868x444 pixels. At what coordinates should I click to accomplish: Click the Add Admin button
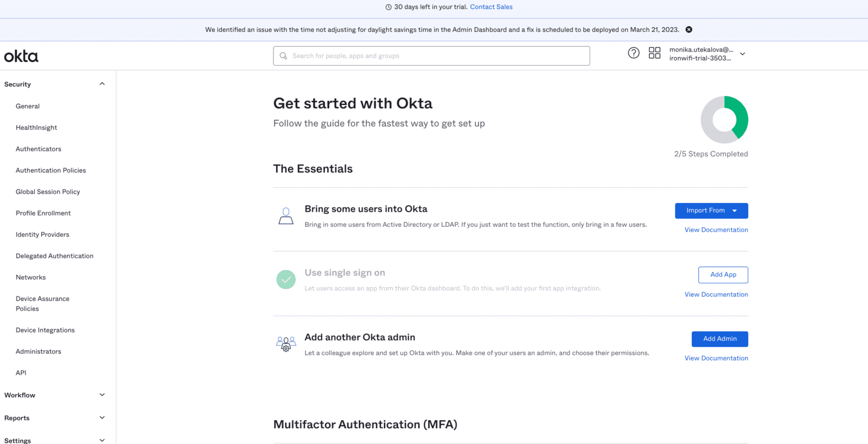point(720,339)
